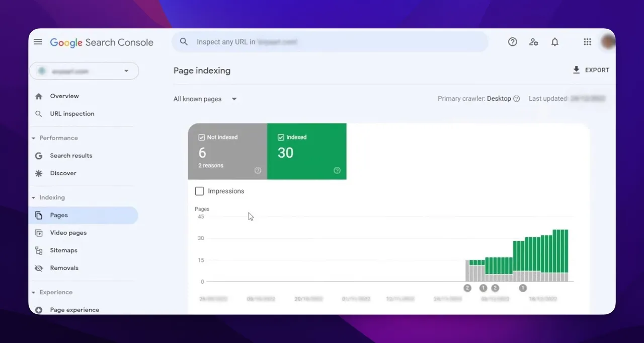Click the Search results Google icon
Viewport: 644px width, 343px height.
39,156
